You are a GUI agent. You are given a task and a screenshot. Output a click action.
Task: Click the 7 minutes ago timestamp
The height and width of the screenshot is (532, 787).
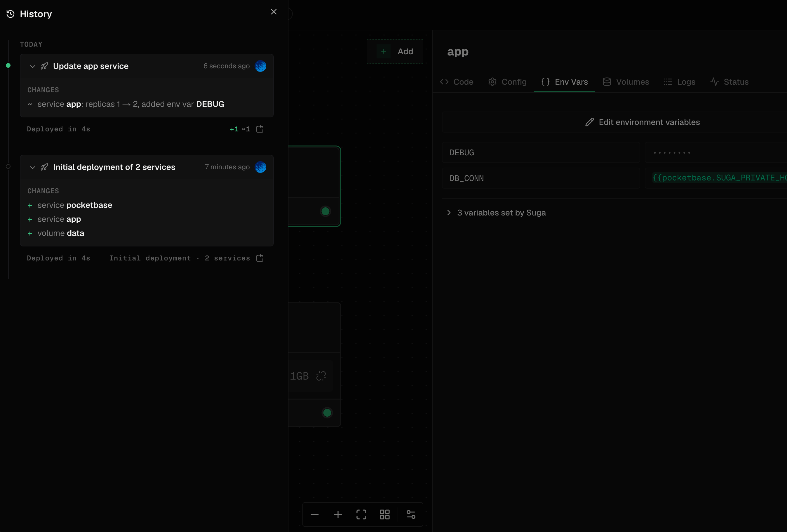[227, 167]
